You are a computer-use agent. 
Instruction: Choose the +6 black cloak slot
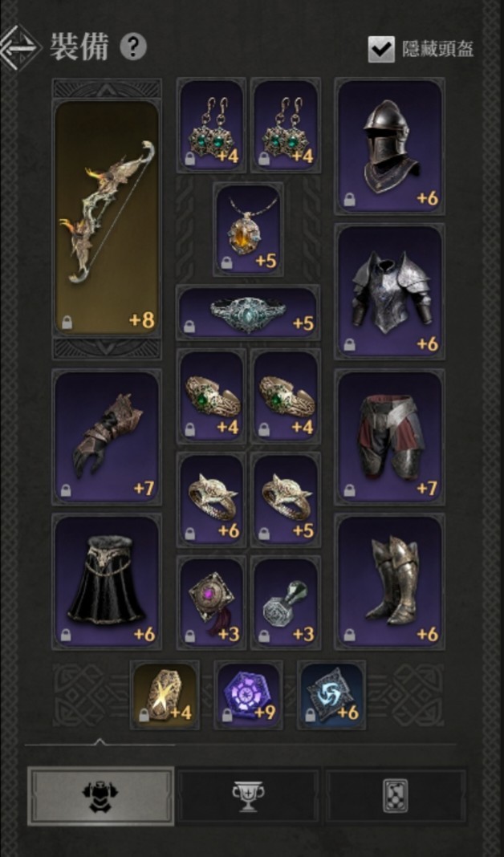tap(107, 581)
